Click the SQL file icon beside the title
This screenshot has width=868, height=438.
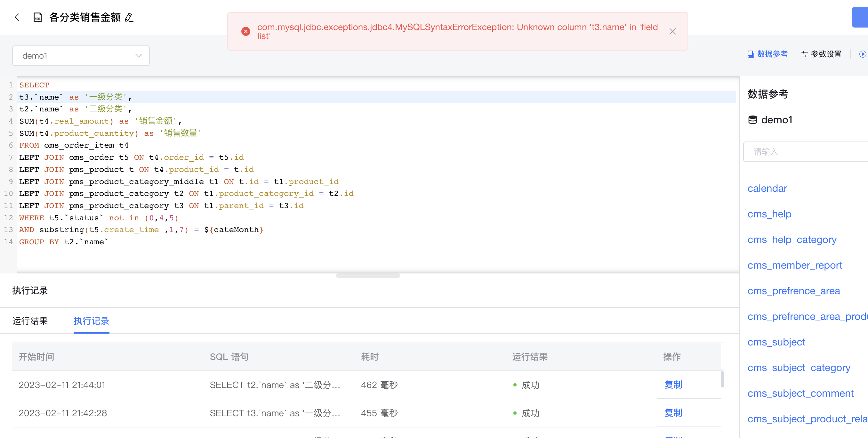[x=37, y=17]
